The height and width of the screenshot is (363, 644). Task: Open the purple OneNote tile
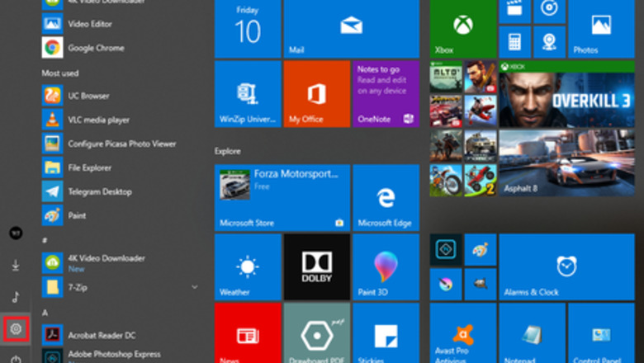386,94
